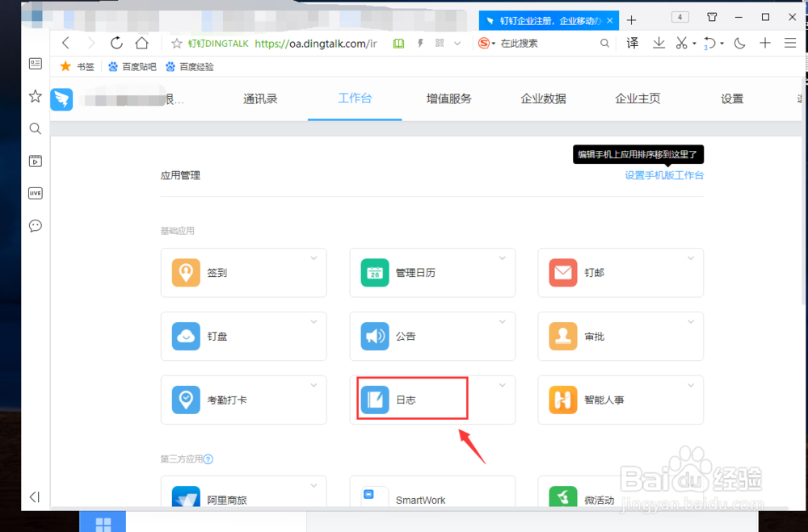Click the translate 译 toolbar icon
Image resolution: width=808 pixels, height=532 pixels.
(633, 44)
